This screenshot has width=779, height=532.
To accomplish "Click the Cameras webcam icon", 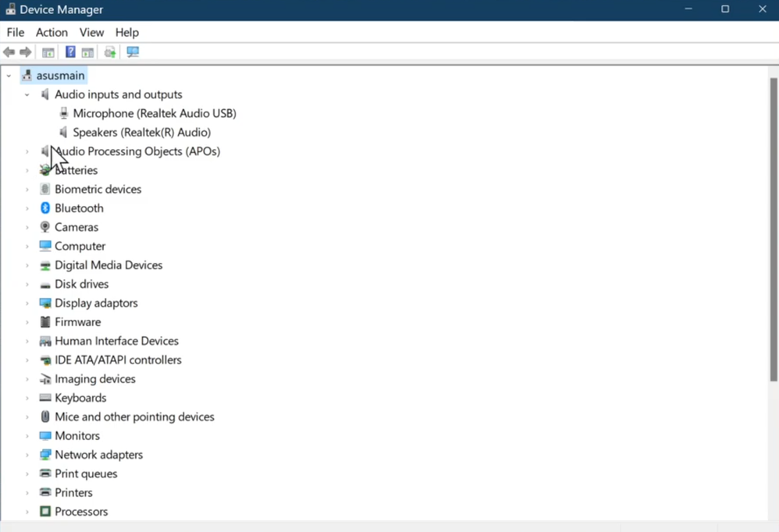I will [44, 227].
